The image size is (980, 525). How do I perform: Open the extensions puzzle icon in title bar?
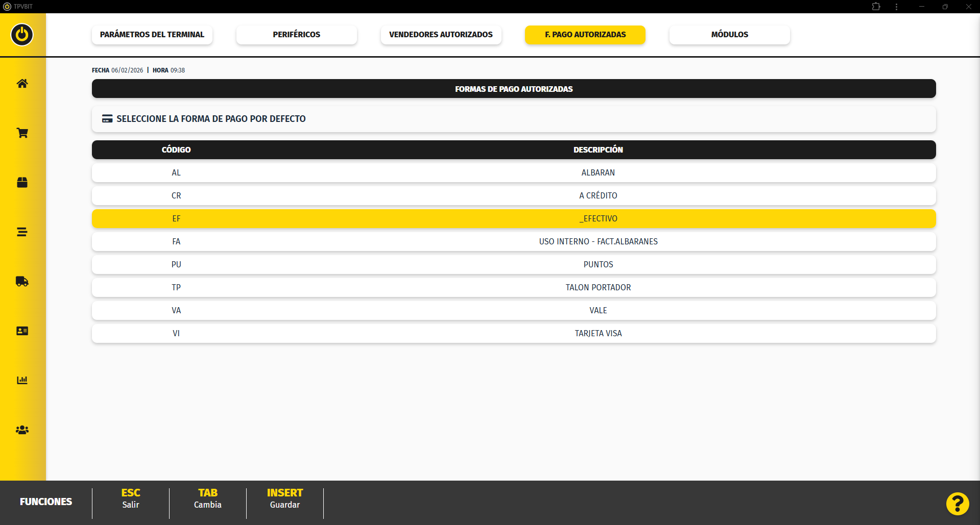876,7
